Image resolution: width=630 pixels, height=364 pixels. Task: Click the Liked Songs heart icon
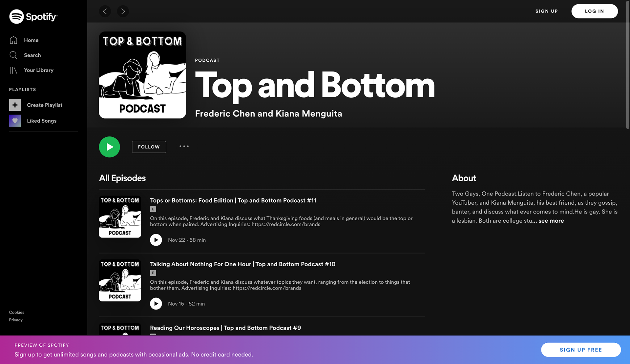(15, 121)
